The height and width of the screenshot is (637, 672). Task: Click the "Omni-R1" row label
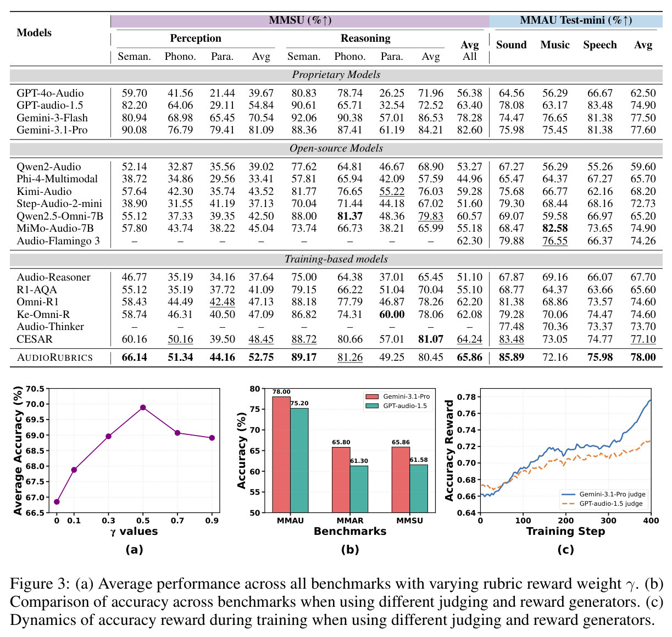37,302
